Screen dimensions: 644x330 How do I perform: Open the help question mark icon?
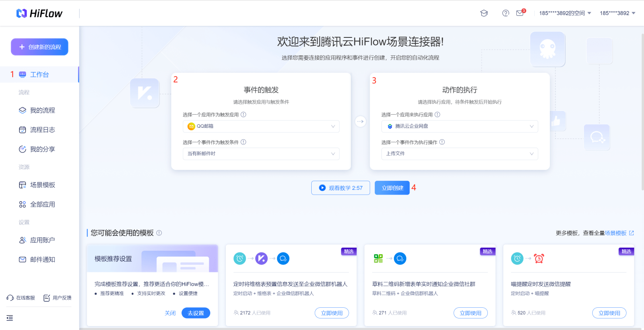click(506, 13)
